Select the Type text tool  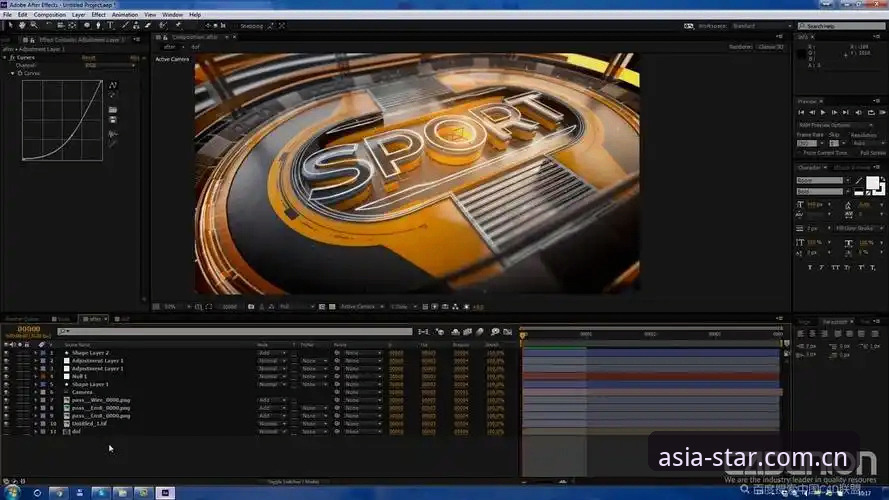coord(110,26)
